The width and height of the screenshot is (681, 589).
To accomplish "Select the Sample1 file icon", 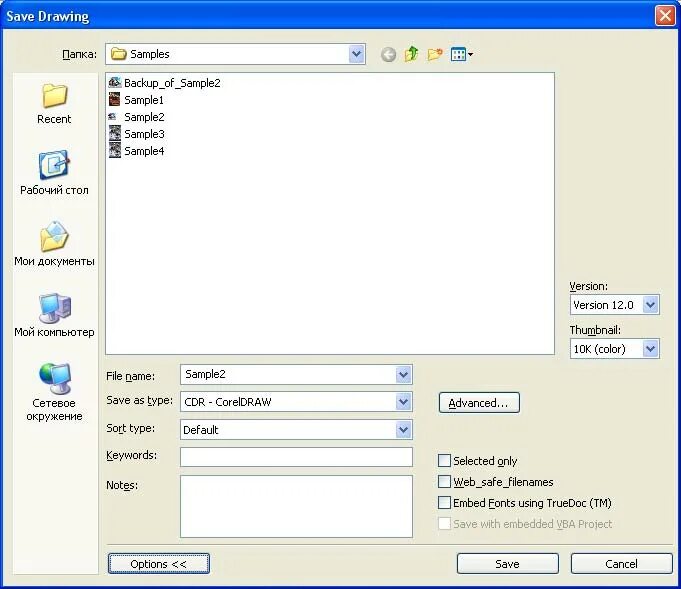I will point(115,99).
